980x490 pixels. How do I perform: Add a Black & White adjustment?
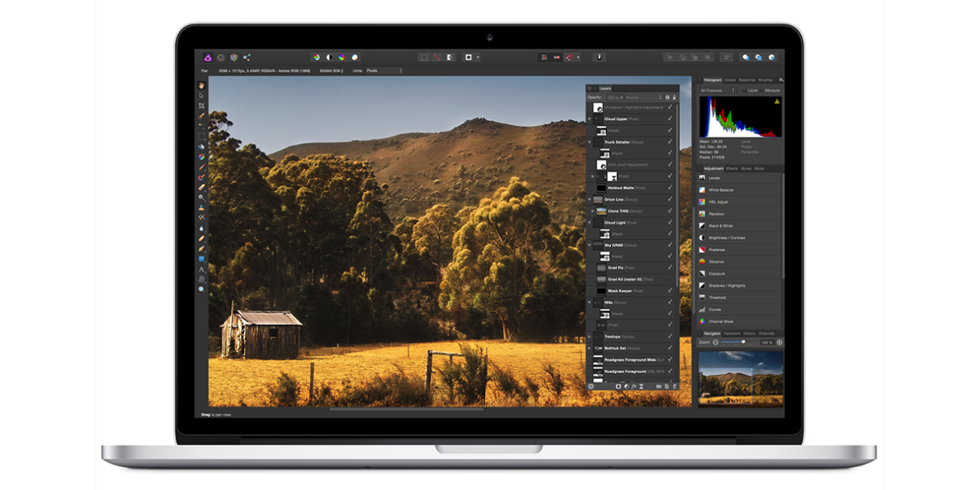point(720,225)
